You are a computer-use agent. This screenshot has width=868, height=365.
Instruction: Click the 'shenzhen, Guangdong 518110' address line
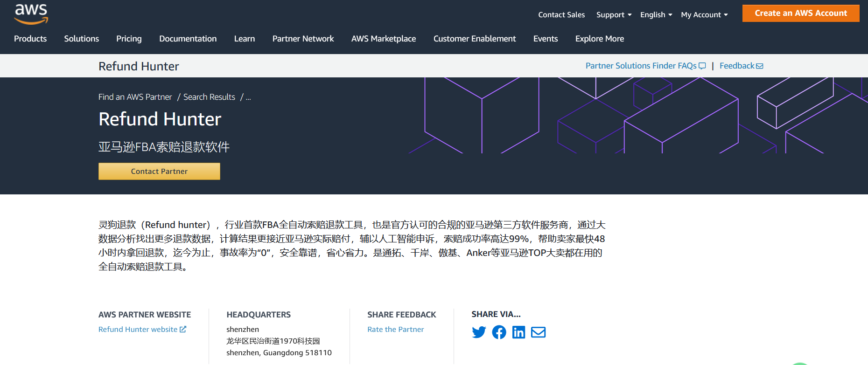(279, 353)
